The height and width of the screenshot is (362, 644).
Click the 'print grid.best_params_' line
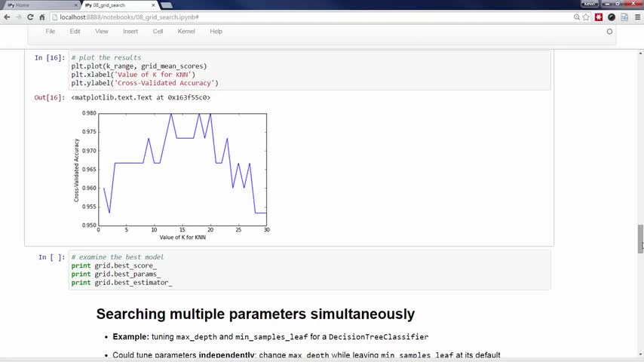116,274
